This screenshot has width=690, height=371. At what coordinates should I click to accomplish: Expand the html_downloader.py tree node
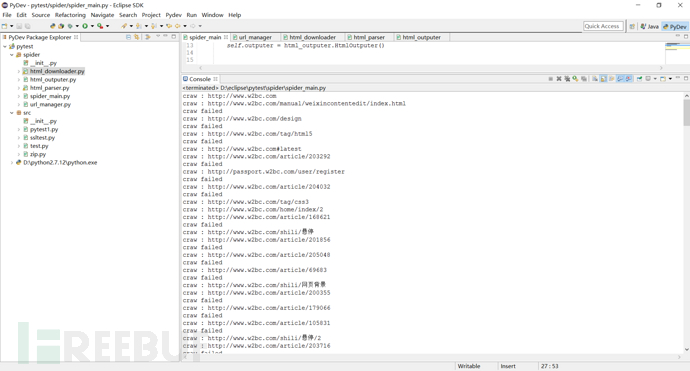click(18, 71)
